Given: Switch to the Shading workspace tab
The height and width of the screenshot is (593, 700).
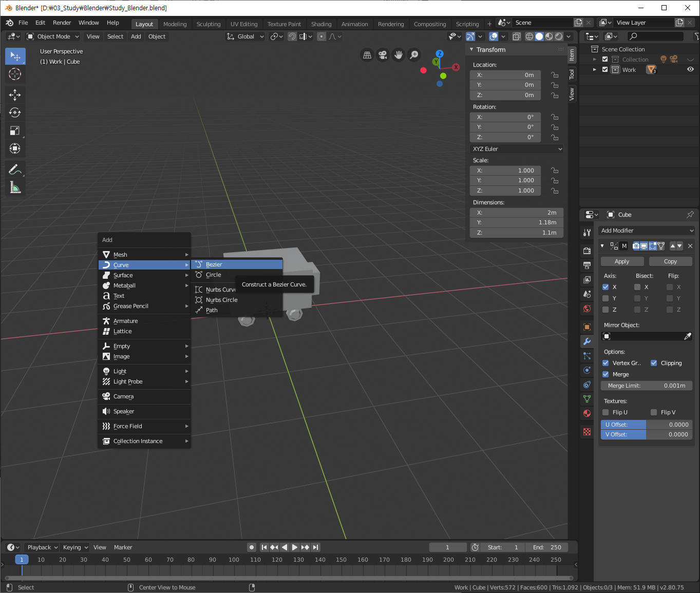Looking at the screenshot, I should (x=321, y=24).
